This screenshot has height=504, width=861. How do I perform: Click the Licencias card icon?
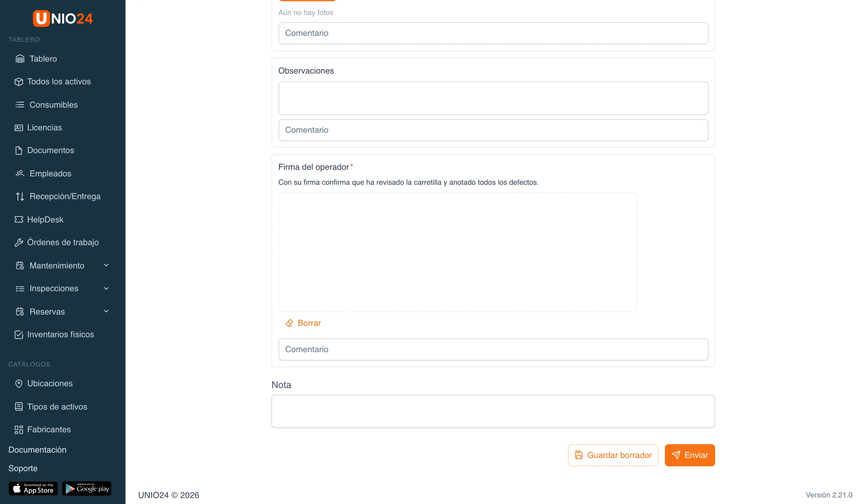[19, 127]
